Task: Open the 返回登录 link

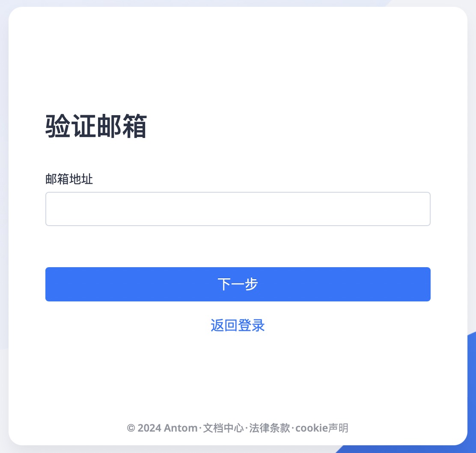Action: (238, 325)
